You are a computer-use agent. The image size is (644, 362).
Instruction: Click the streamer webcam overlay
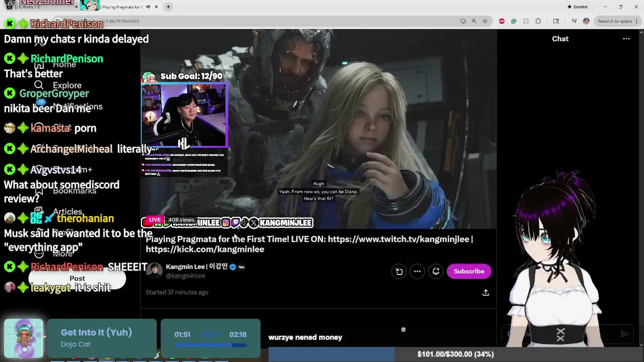[x=184, y=116]
